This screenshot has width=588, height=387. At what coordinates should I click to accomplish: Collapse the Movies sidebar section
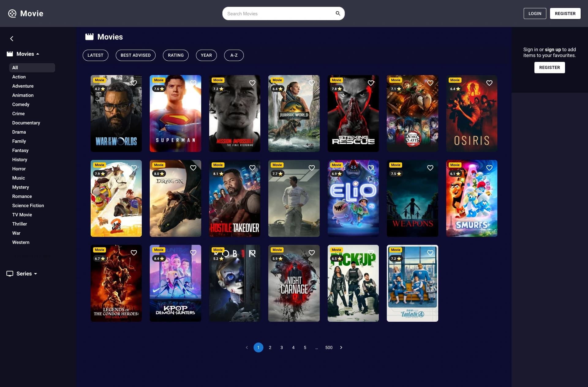[38, 54]
